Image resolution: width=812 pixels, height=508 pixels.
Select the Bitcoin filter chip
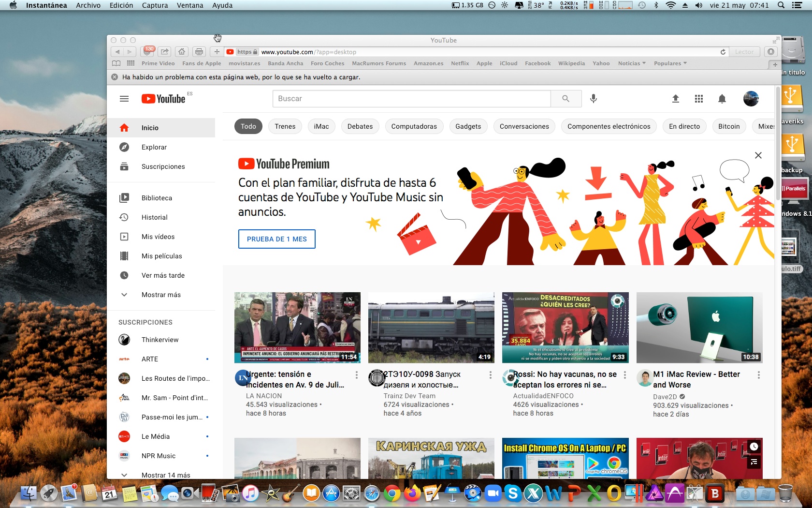pyautogui.click(x=729, y=126)
